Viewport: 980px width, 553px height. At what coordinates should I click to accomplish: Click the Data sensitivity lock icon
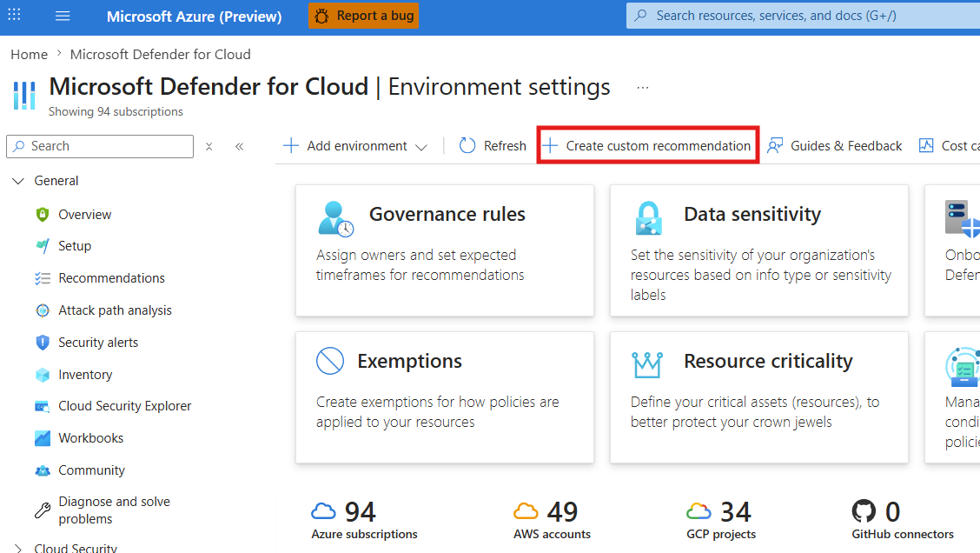point(648,218)
